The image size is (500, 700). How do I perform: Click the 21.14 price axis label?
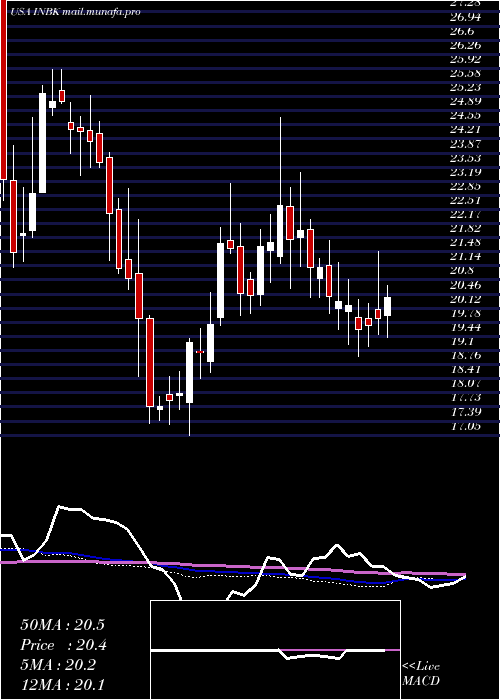[465, 257]
